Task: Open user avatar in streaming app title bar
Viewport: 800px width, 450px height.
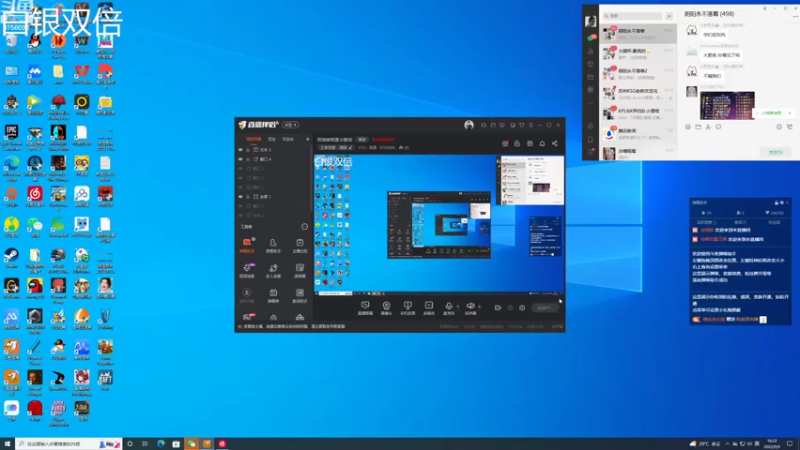Action: 468,125
